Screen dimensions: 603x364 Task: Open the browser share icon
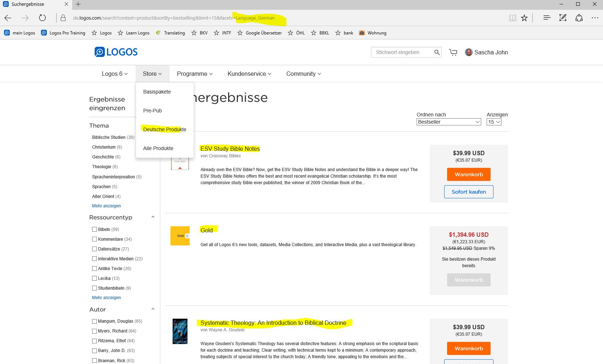(x=579, y=17)
